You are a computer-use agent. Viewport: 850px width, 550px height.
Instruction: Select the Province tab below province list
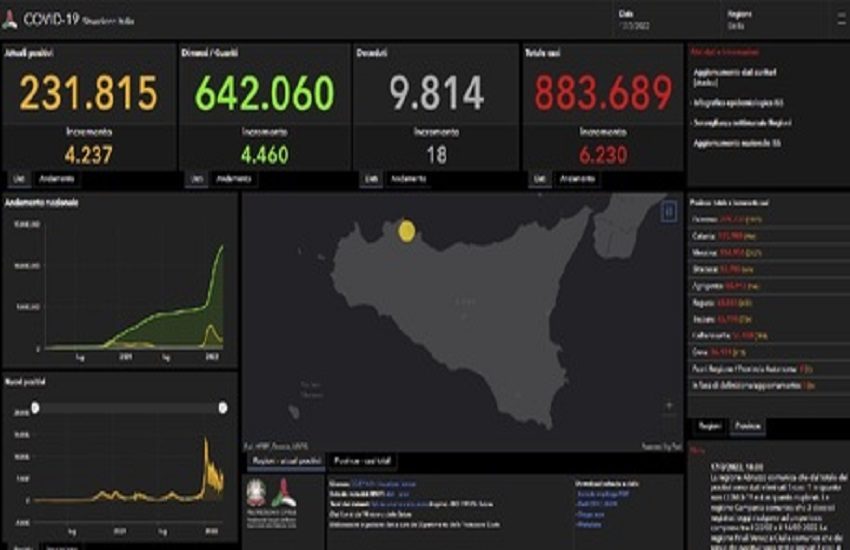click(748, 426)
